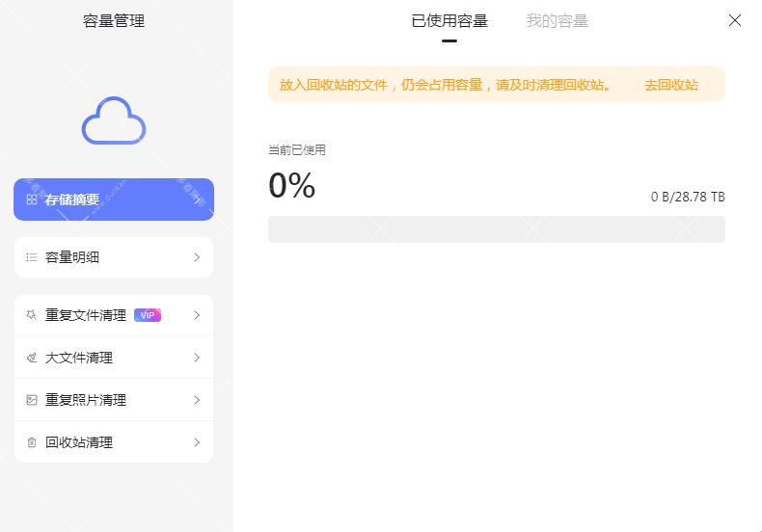Screen dimensions: 762x532
Task: Follow the 去回收站 link
Action: point(671,85)
